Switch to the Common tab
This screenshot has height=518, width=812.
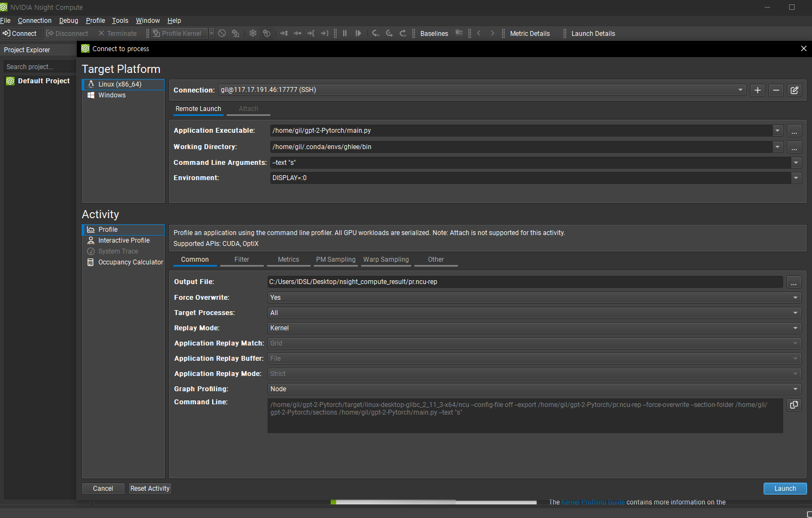coord(195,260)
